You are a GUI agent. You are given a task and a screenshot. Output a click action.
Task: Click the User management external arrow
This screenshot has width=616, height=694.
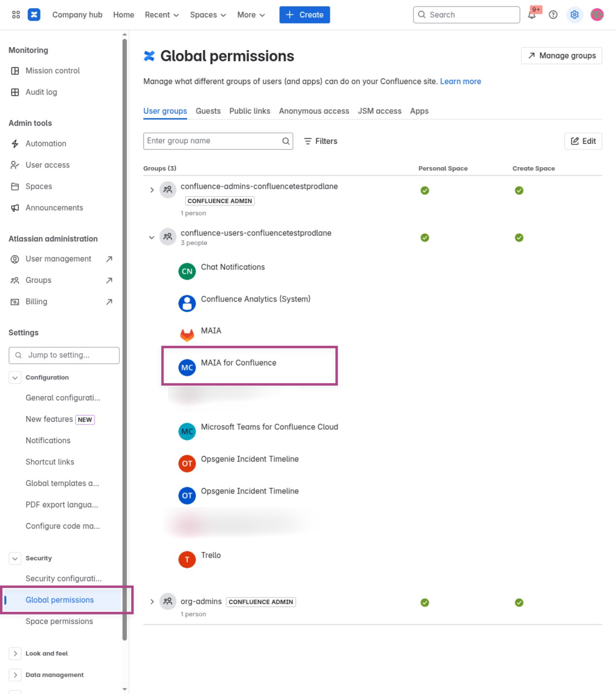(109, 259)
